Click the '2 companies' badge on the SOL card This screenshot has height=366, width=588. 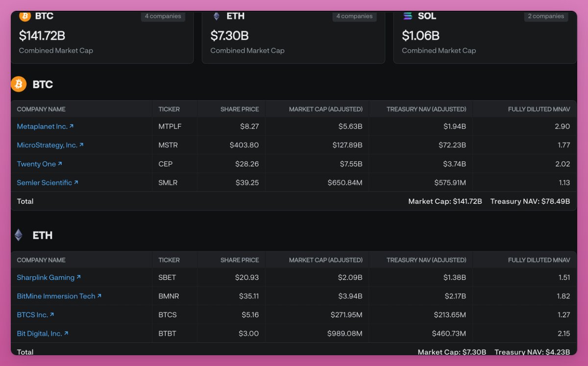click(x=546, y=16)
